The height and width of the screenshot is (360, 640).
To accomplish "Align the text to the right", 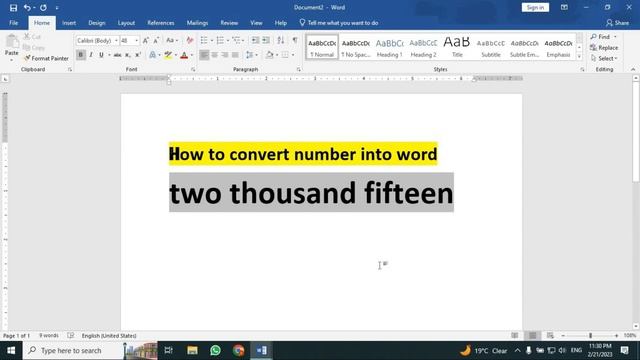I will [x=224, y=55].
